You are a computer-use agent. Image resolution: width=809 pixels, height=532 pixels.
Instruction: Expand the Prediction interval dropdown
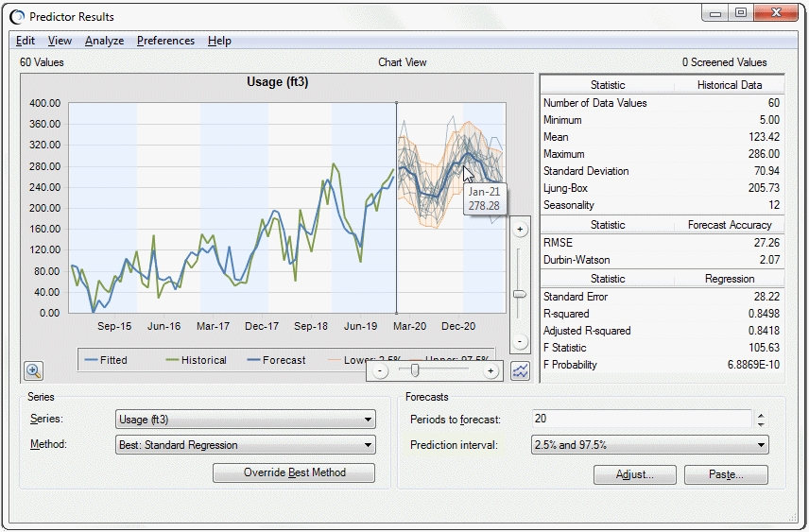[x=650, y=445]
